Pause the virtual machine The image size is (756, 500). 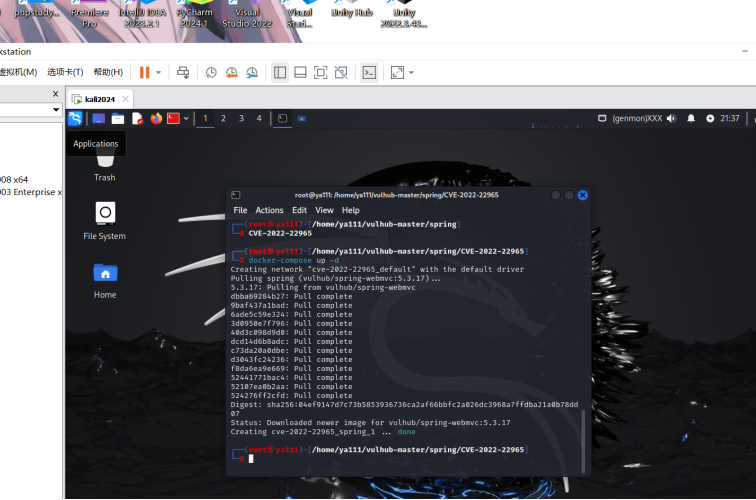[145, 72]
